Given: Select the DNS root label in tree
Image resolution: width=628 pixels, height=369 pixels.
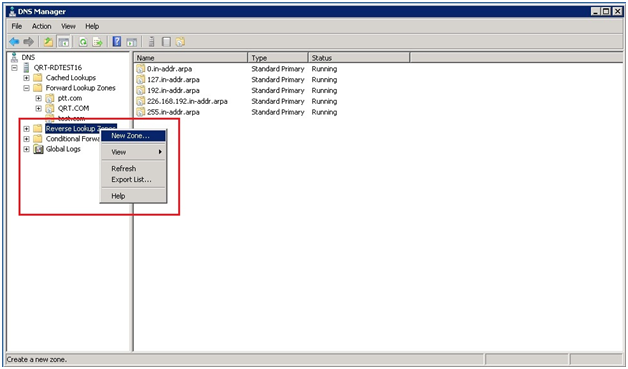Looking at the screenshot, I should [x=28, y=57].
